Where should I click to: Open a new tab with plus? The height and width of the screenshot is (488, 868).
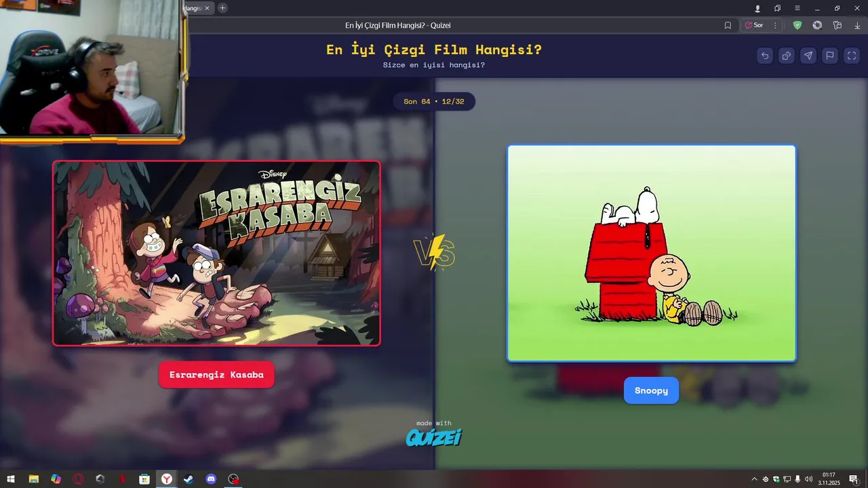222,8
